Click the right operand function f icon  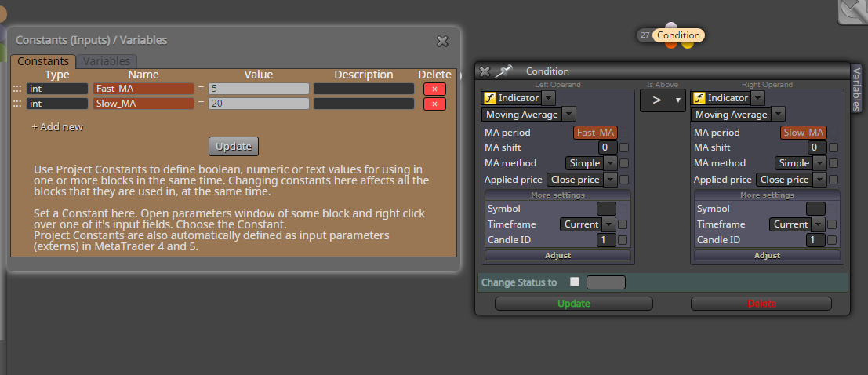(699, 98)
